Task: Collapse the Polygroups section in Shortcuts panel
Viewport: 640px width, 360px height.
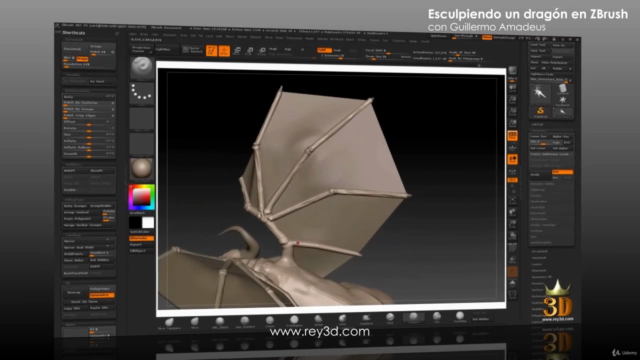Action: 75,200
